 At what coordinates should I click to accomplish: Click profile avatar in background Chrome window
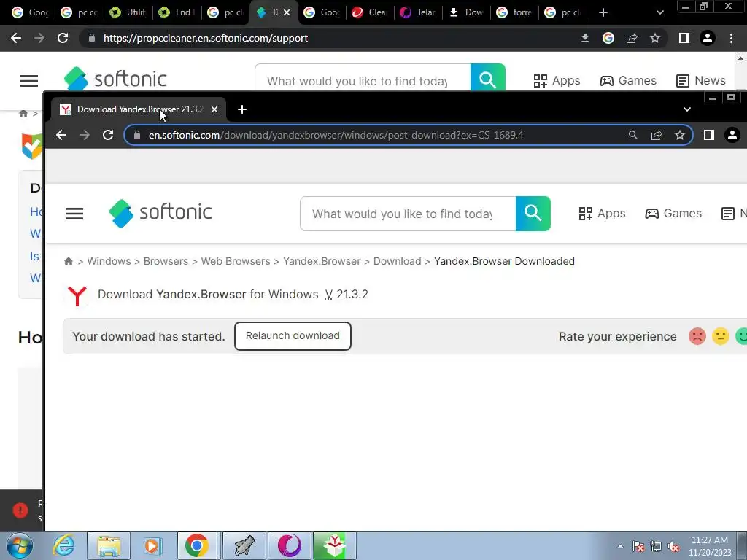708,38
